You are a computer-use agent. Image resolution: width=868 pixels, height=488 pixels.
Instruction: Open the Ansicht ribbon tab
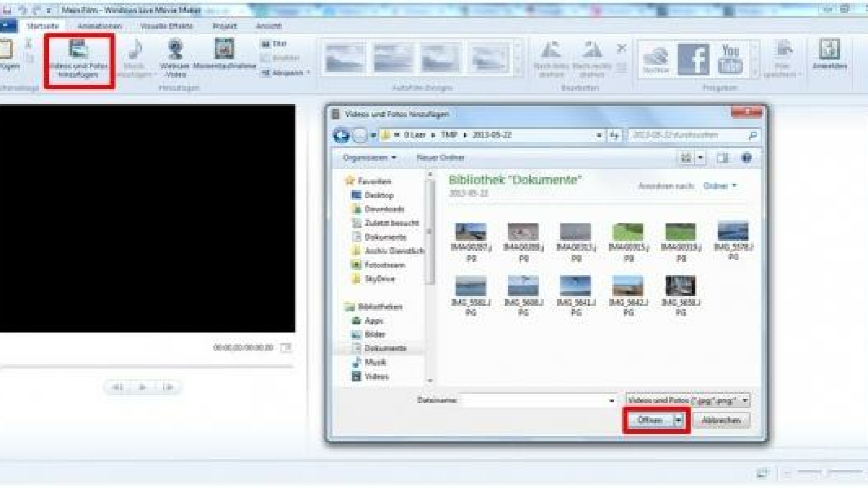[x=268, y=26]
